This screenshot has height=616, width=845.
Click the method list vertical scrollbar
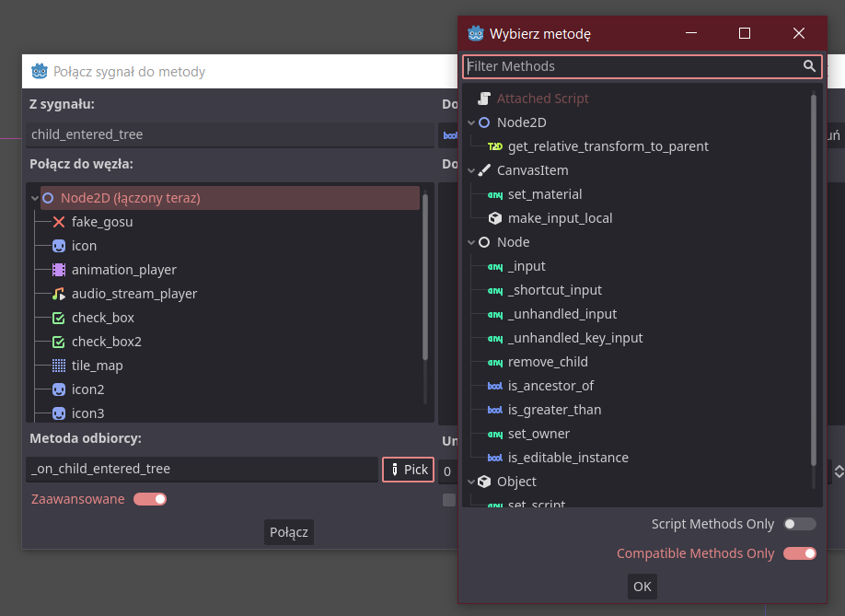[x=813, y=280]
